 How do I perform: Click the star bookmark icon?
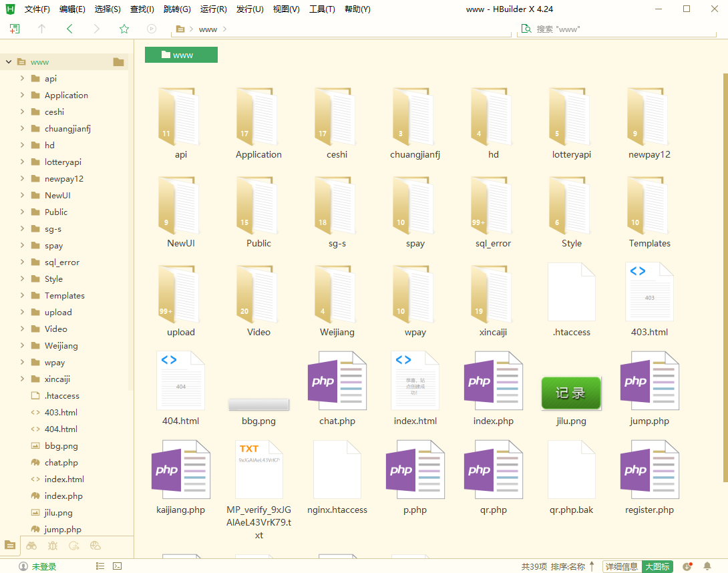point(124,29)
